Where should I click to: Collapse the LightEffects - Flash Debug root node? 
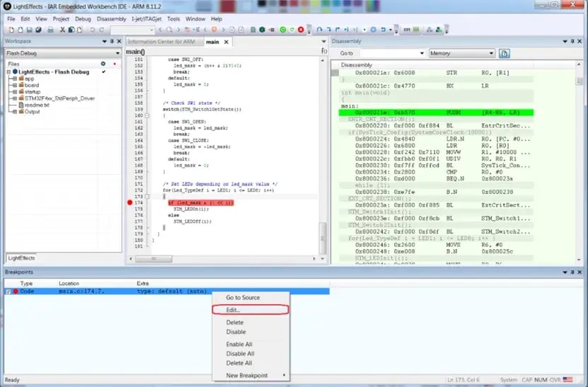pos(8,72)
